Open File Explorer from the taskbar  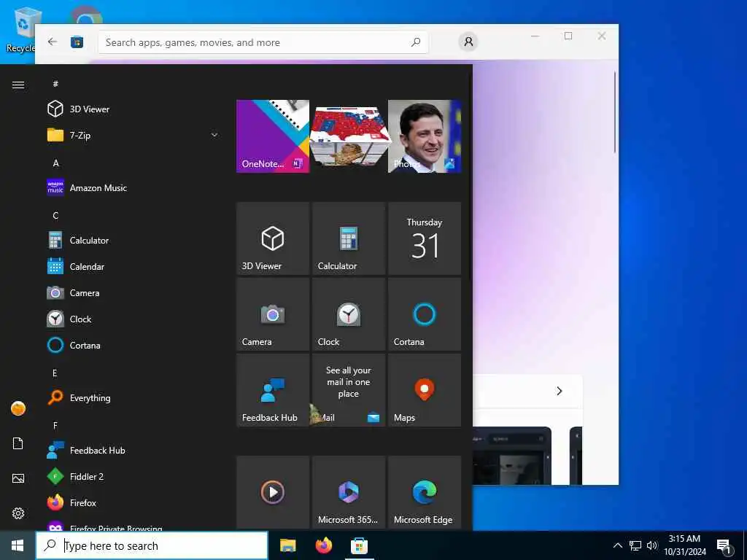[287, 545]
